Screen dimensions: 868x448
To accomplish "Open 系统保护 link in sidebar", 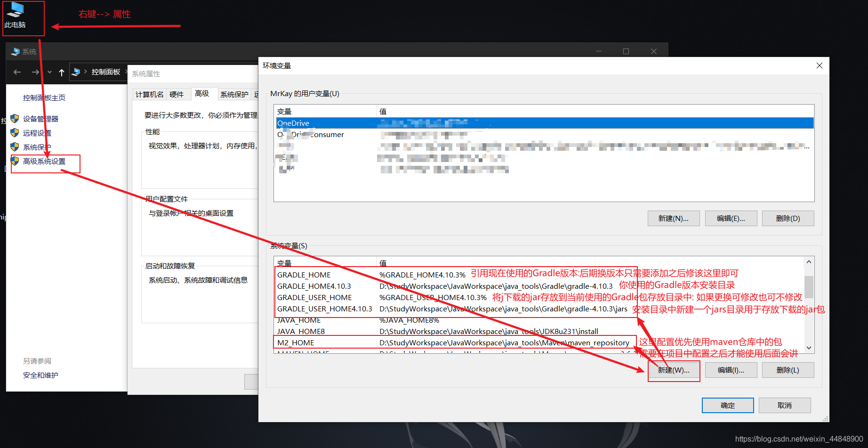I will click(37, 147).
